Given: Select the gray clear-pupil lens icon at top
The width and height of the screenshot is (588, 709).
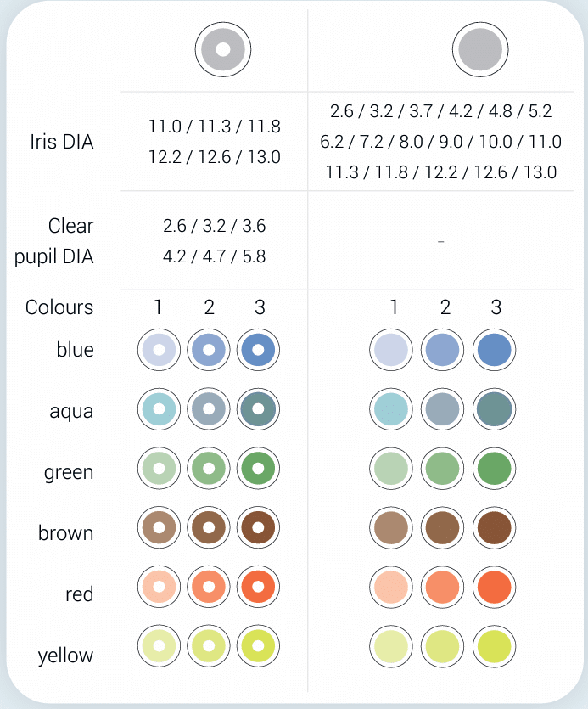Looking at the screenshot, I should pyautogui.click(x=223, y=49).
